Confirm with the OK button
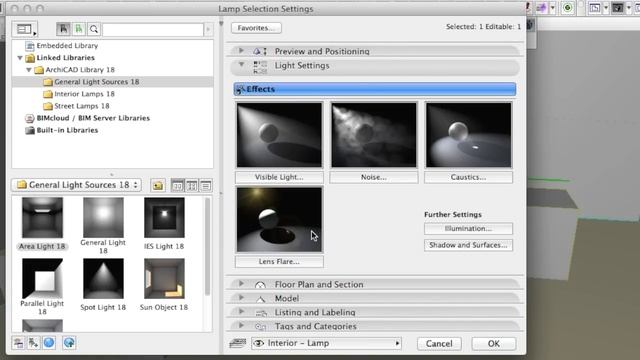The height and width of the screenshot is (360, 640). [x=494, y=344]
